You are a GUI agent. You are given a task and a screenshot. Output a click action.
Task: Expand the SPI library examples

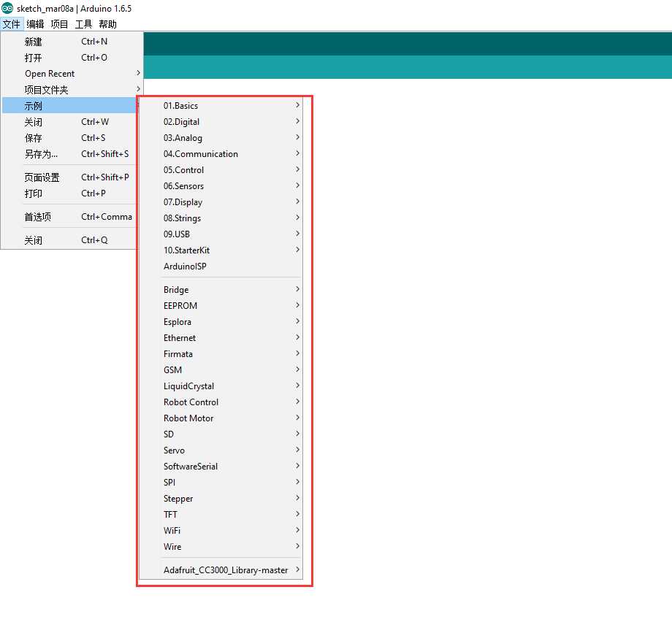tap(221, 483)
